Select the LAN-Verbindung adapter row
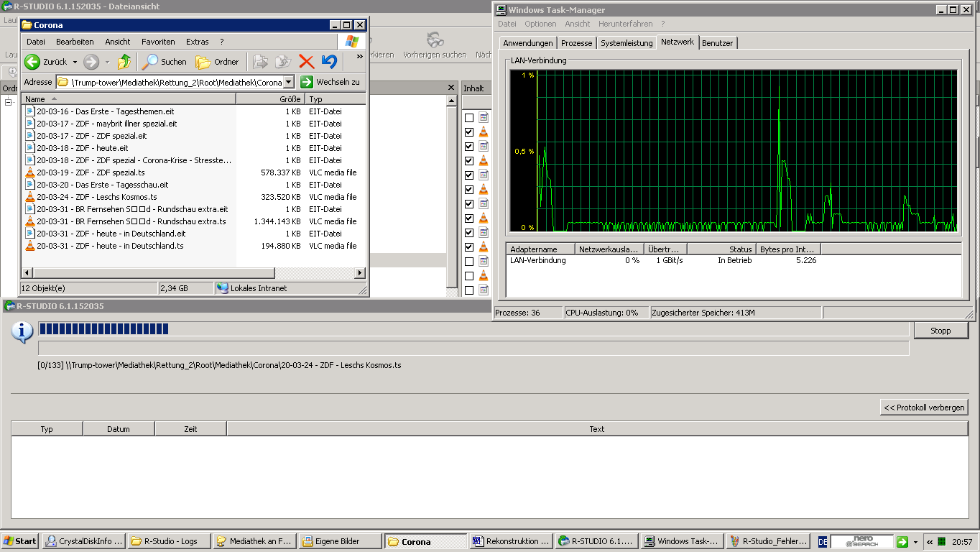 click(734, 260)
